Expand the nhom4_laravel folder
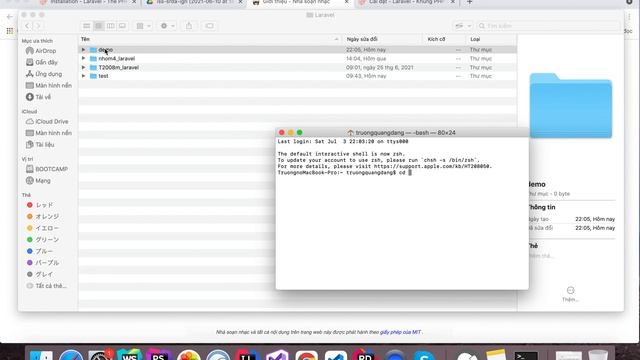 pos(83,58)
